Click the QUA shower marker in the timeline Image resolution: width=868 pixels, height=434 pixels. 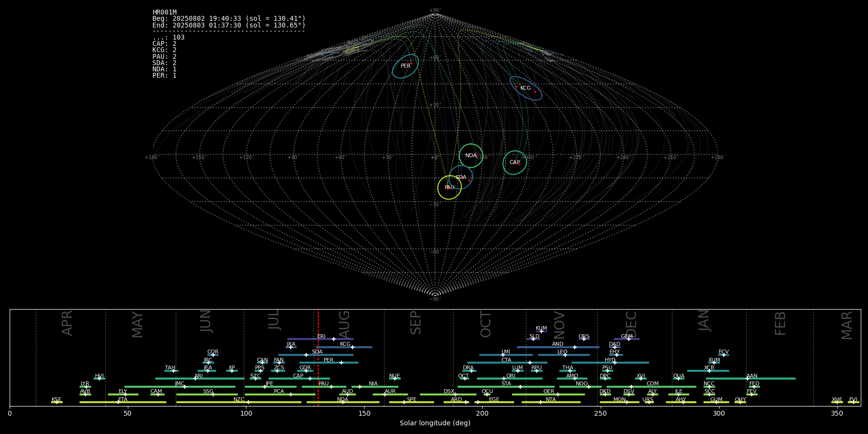pos(678,379)
